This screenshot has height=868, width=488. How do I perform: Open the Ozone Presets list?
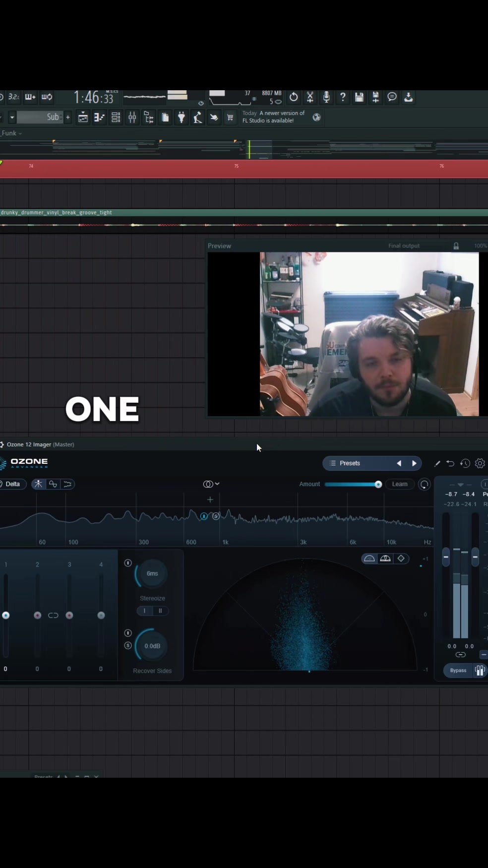coord(350,463)
